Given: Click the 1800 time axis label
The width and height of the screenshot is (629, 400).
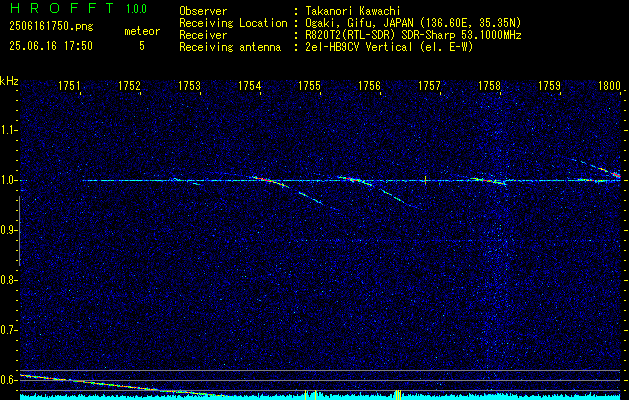Looking at the screenshot, I should point(609,85).
